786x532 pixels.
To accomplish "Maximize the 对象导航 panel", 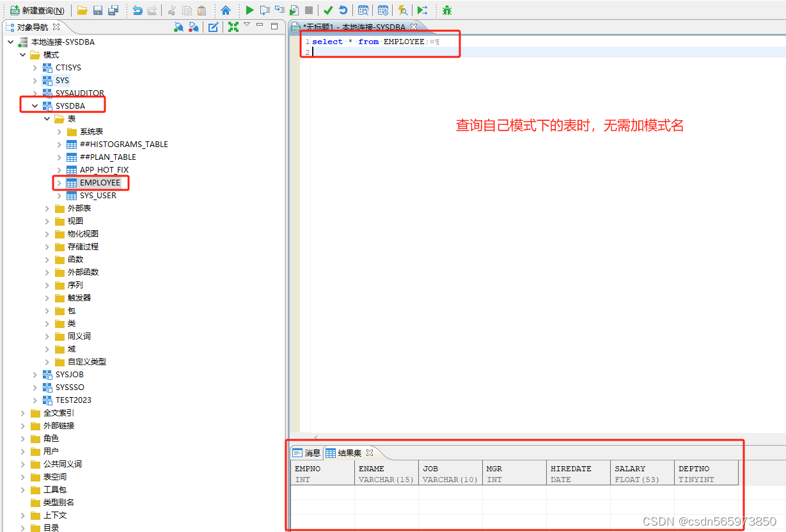I will pos(274,26).
